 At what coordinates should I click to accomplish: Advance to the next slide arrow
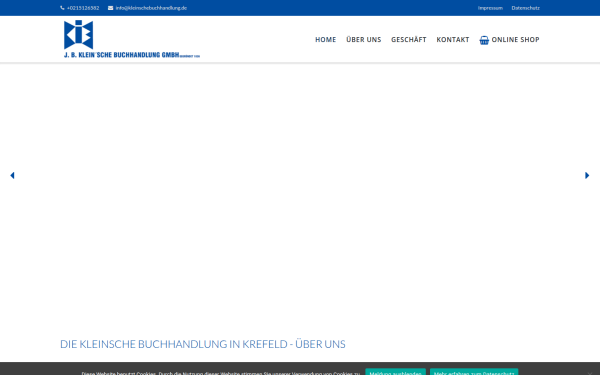pyautogui.click(x=587, y=175)
